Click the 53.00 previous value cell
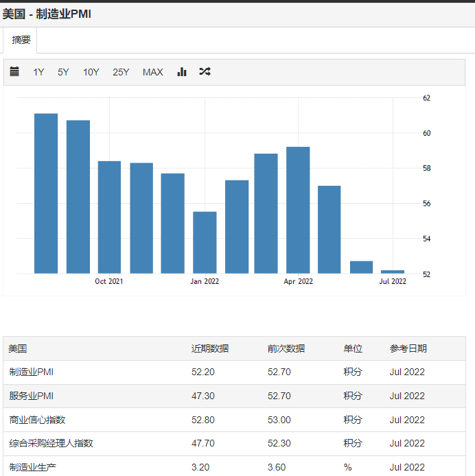The width and height of the screenshot is (475, 476). (x=279, y=420)
